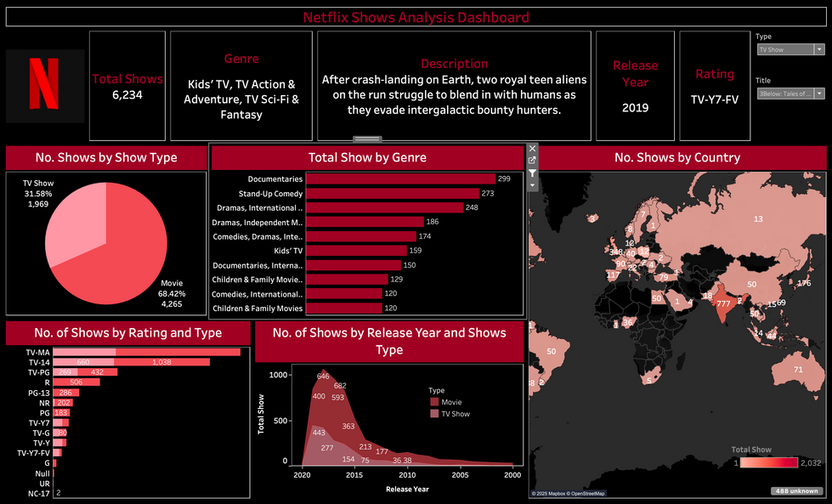Screen dimensions: 832x504
Task: Click the 2005 tick on Release Year axis
Action: 460,475
